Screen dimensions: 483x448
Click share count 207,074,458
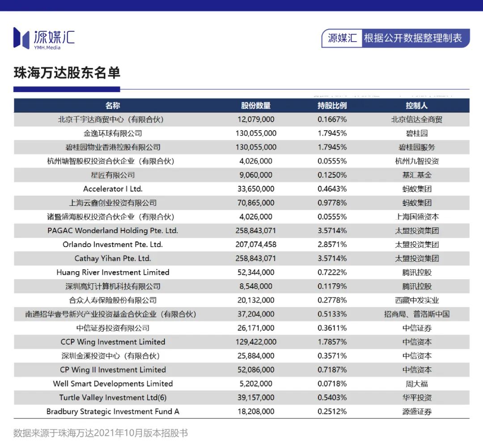pyautogui.click(x=256, y=244)
